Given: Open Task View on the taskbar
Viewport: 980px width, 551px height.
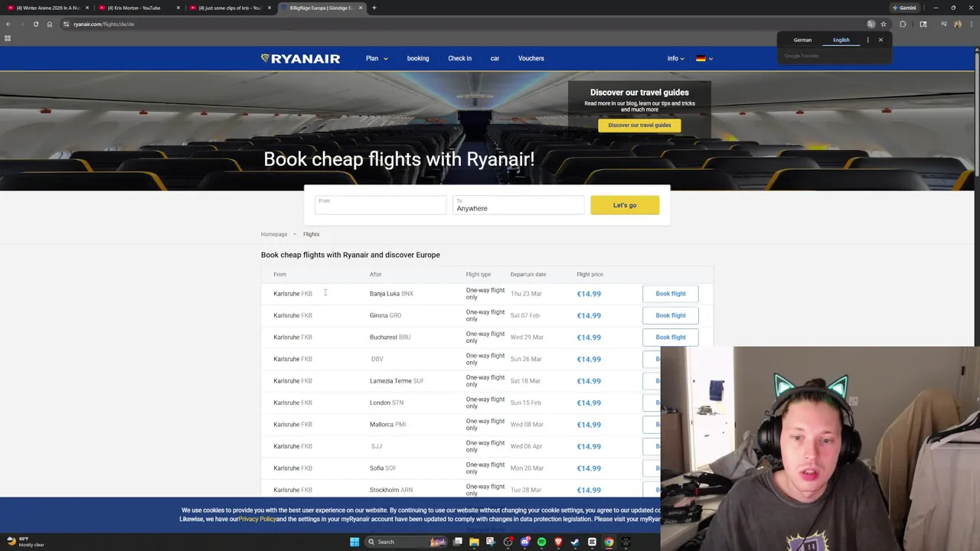Looking at the screenshot, I should pyautogui.click(x=458, y=542).
